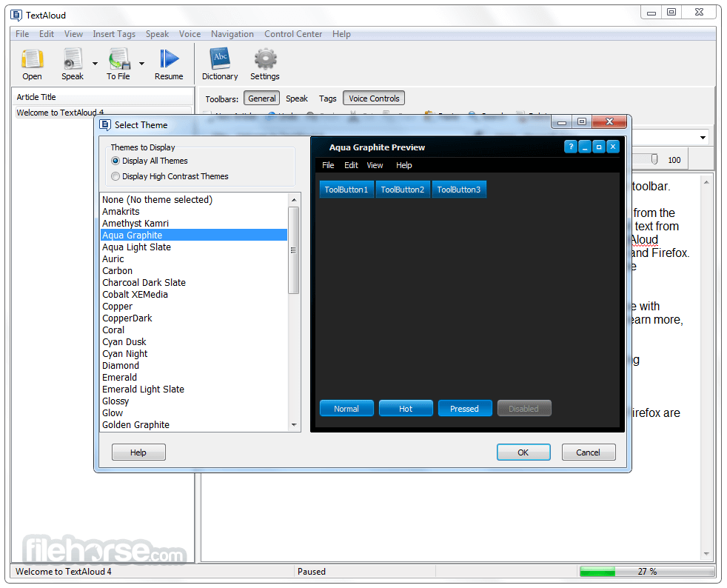The image size is (727, 588).
Task: Click OK in Select Theme dialog
Action: (x=523, y=452)
